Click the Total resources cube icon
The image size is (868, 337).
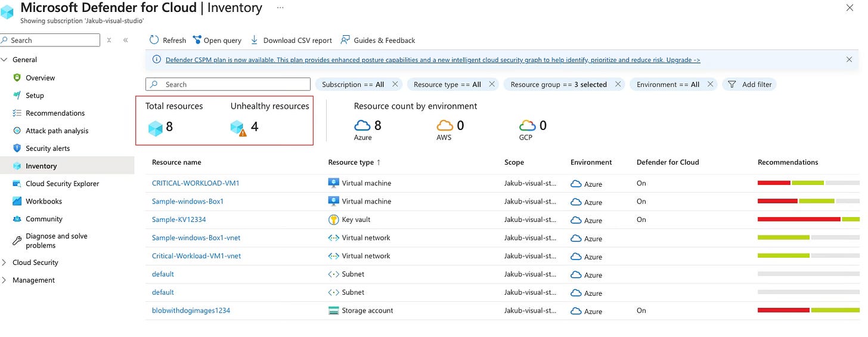(156, 128)
